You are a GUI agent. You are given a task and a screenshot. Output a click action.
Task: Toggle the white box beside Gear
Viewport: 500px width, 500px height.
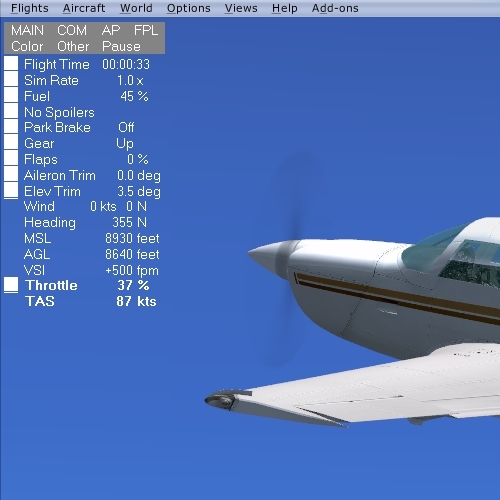click(11, 142)
